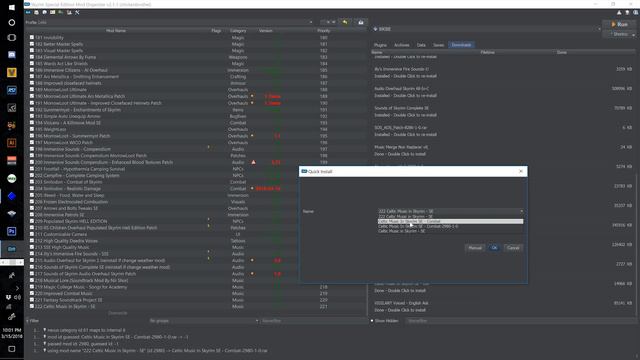640x360 pixels.
Task: Click the help icon at top right
Action: pos(636,13)
